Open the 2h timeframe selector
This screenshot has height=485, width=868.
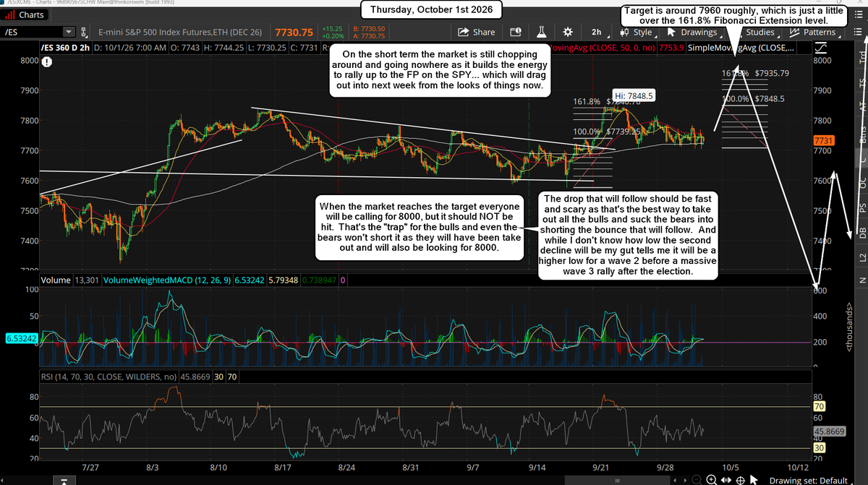[x=597, y=32]
